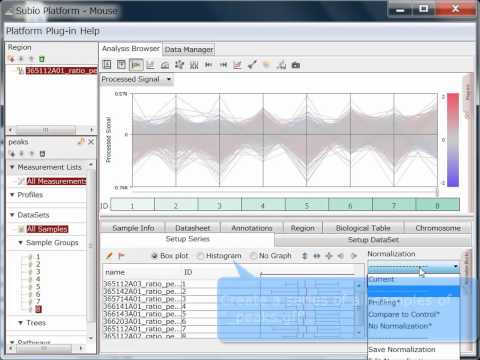This screenshot has height=360, width=480.
Task: Select All Measurements in peaks tree
Action: (56, 181)
